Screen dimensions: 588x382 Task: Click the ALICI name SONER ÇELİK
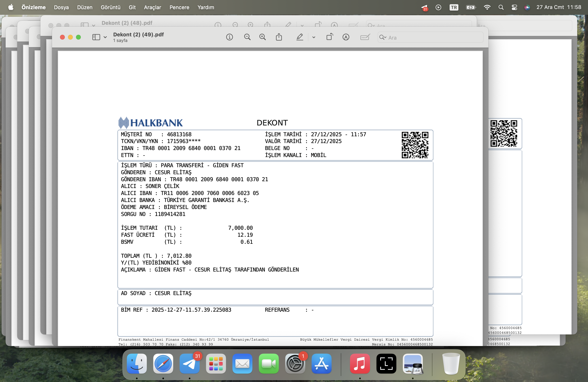[162, 186]
